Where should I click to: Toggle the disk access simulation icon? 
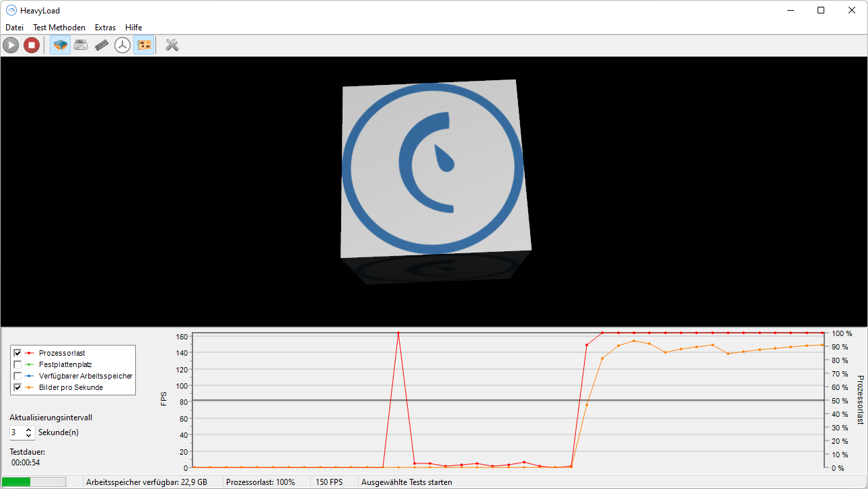pyautogui.click(x=122, y=45)
